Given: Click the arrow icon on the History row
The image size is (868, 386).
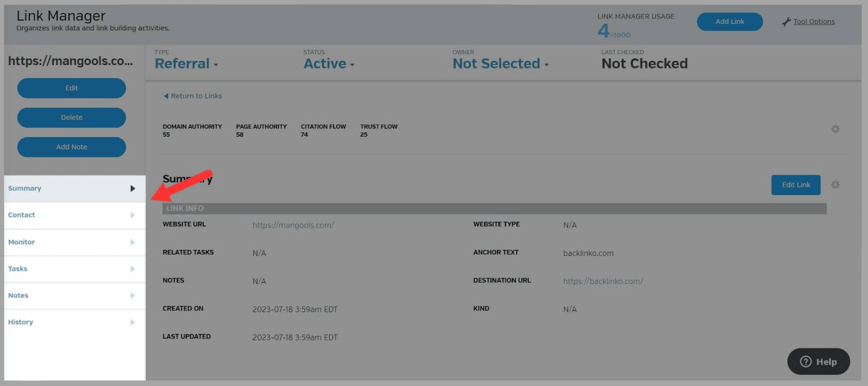Looking at the screenshot, I should 132,322.
